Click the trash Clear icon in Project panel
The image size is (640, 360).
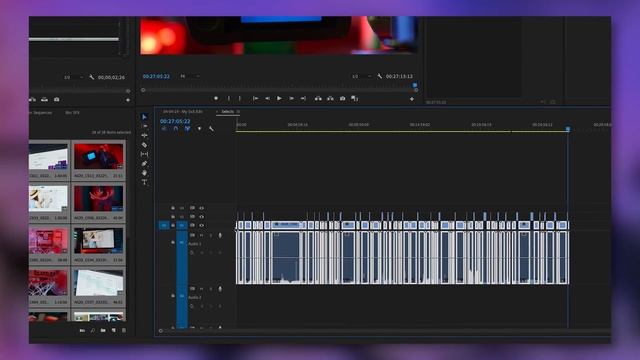coord(124,330)
